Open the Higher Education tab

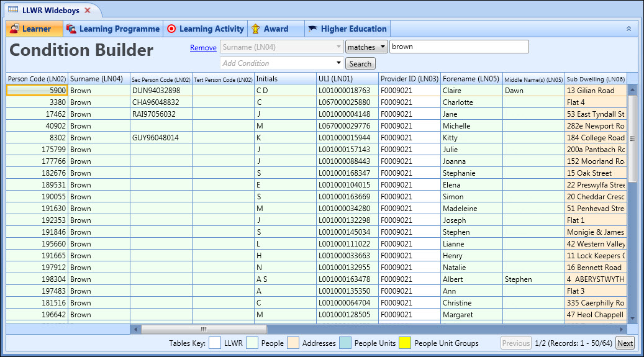[x=353, y=29]
